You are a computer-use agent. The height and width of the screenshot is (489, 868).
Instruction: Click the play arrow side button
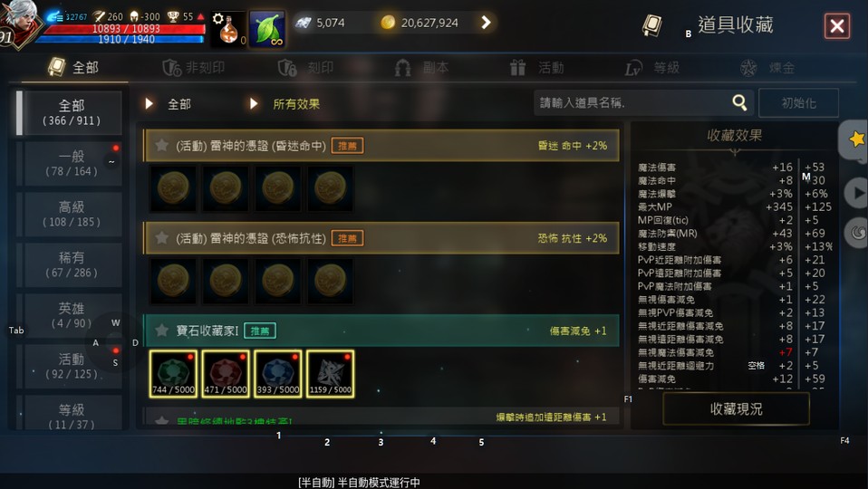pos(856,193)
